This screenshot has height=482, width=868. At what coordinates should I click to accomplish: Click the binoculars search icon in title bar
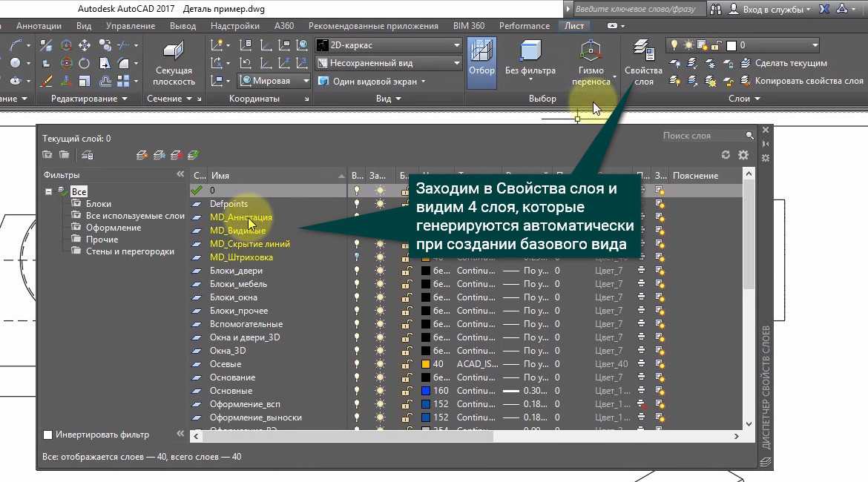[x=716, y=9]
